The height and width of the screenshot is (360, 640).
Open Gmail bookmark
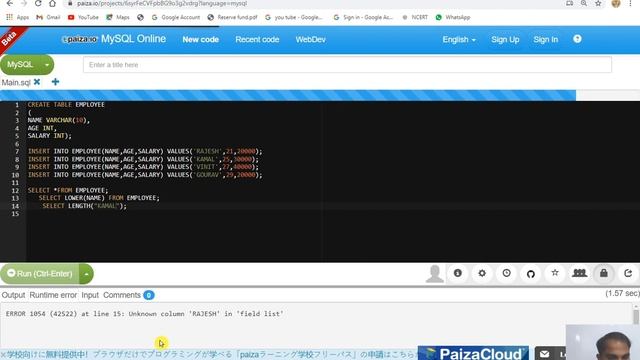(x=48, y=17)
